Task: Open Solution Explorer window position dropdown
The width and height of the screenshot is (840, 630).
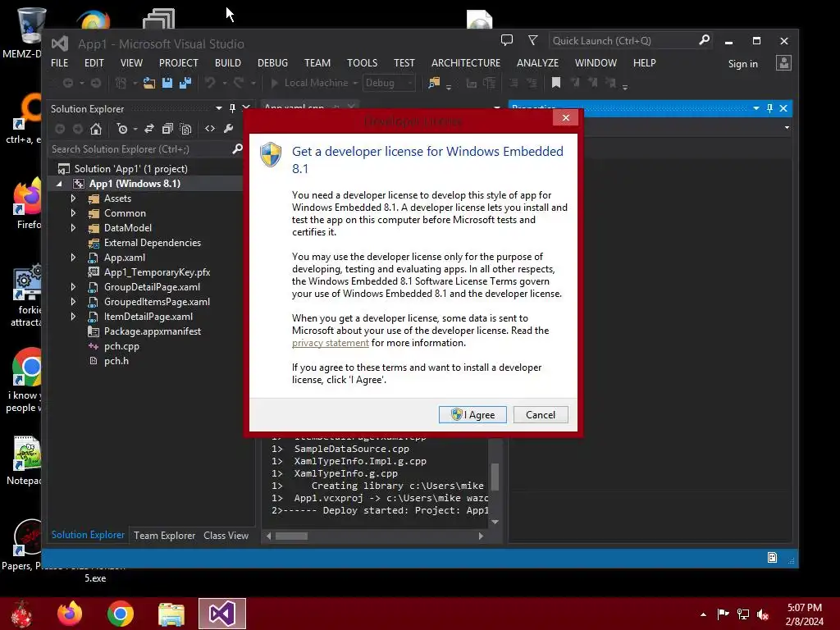Action: click(x=218, y=108)
